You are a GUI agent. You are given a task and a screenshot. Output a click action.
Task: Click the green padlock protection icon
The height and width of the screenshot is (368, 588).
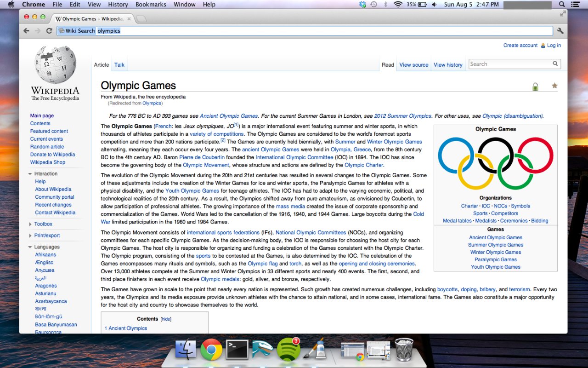tap(535, 86)
